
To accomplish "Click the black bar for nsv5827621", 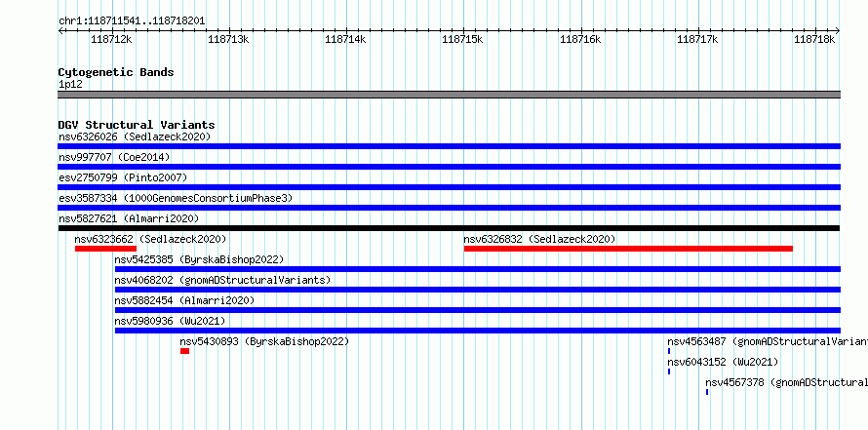I will click(449, 228).
